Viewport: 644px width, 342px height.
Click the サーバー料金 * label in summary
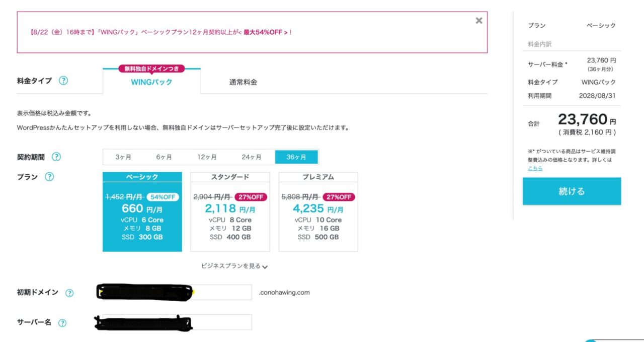[547, 64]
